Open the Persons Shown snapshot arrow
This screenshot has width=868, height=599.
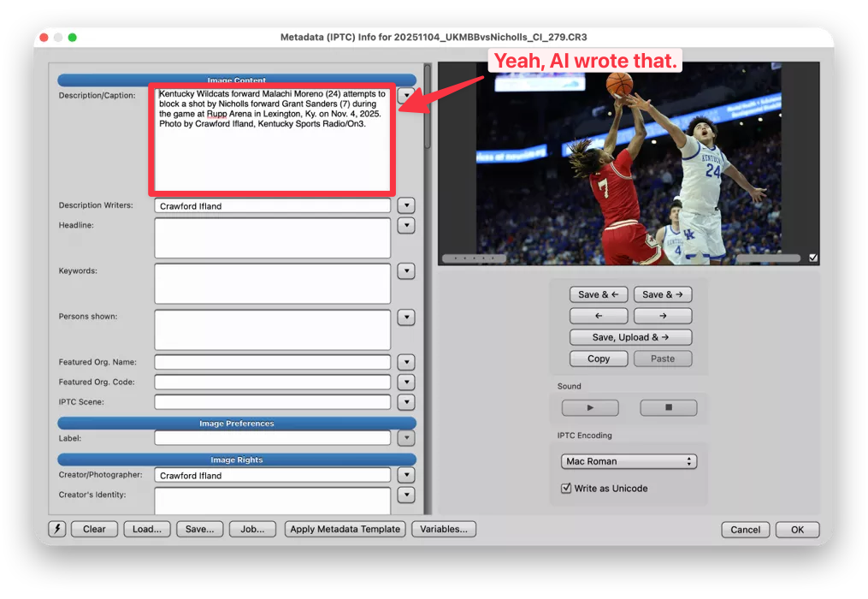coord(406,317)
